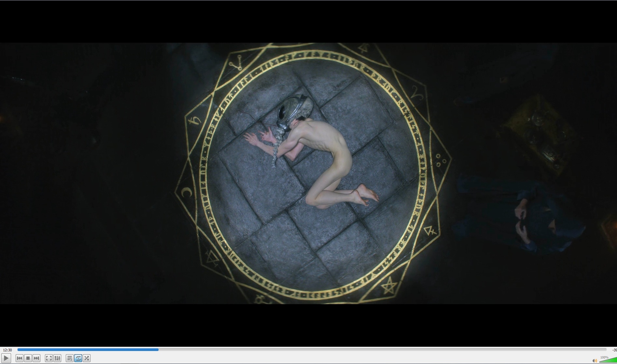617x364 pixels.
Task: Toggle the loop repeat mode
Action: click(78, 358)
